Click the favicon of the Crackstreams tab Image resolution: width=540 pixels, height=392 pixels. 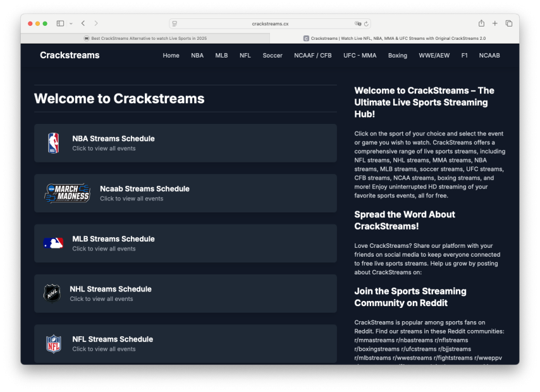click(306, 38)
